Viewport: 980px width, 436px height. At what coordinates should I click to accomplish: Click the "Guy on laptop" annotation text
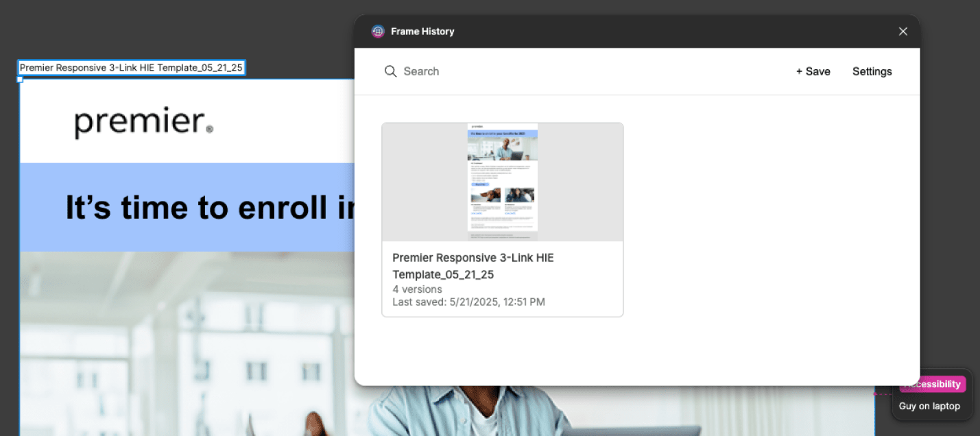(929, 406)
